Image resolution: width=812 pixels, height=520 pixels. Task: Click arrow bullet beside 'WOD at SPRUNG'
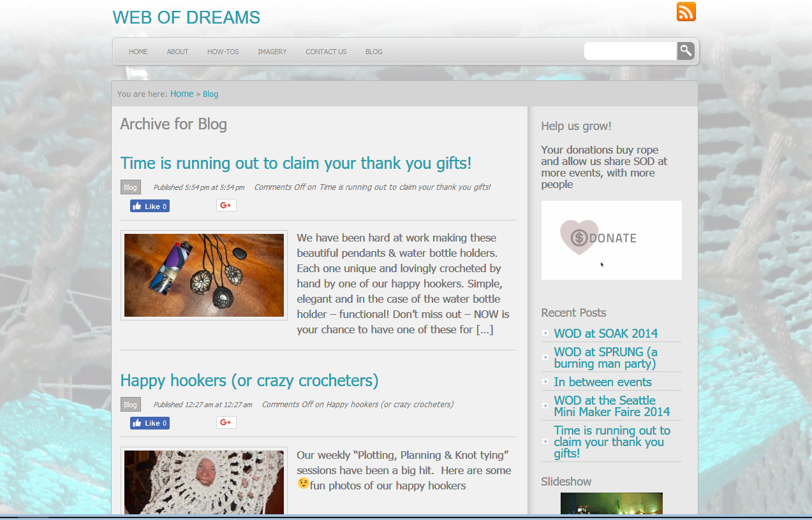click(545, 357)
